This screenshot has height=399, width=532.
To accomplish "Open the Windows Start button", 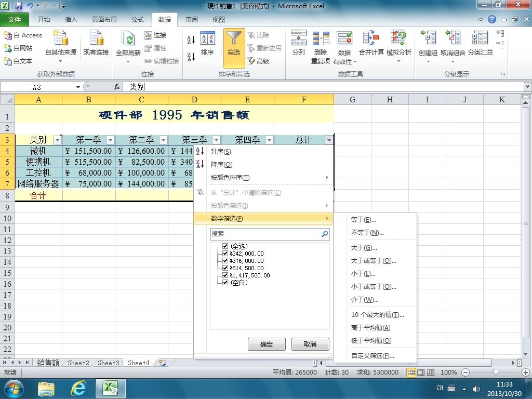I will tap(14, 389).
